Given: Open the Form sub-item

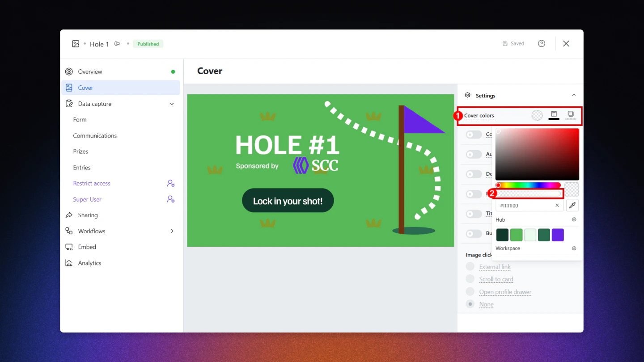Looking at the screenshot, I should 80,120.
